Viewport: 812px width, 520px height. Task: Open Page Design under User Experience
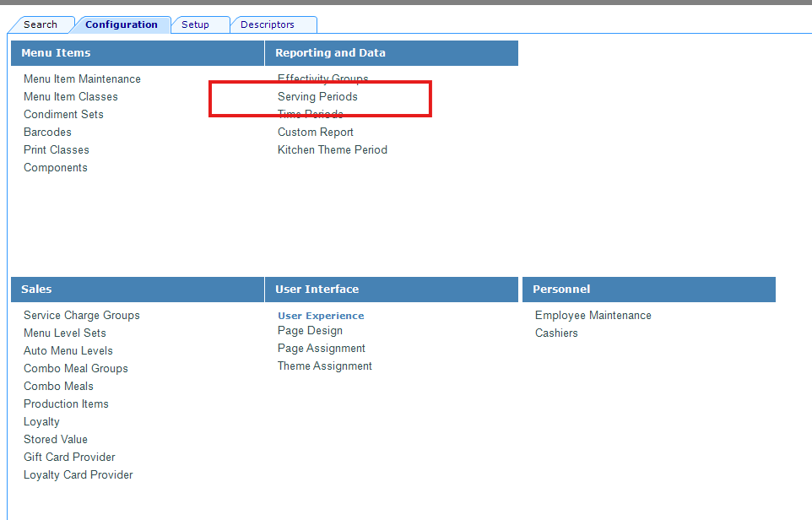tap(310, 331)
